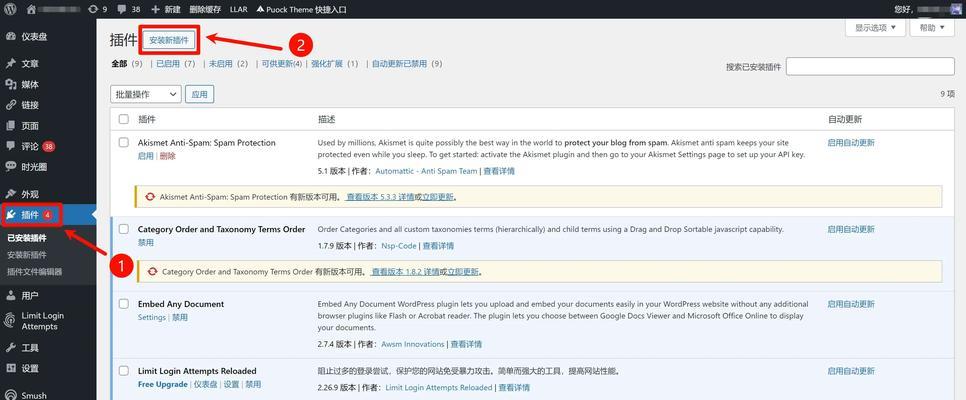
Task: Open 评论 comments icon in sidebar
Action: (x=10, y=146)
